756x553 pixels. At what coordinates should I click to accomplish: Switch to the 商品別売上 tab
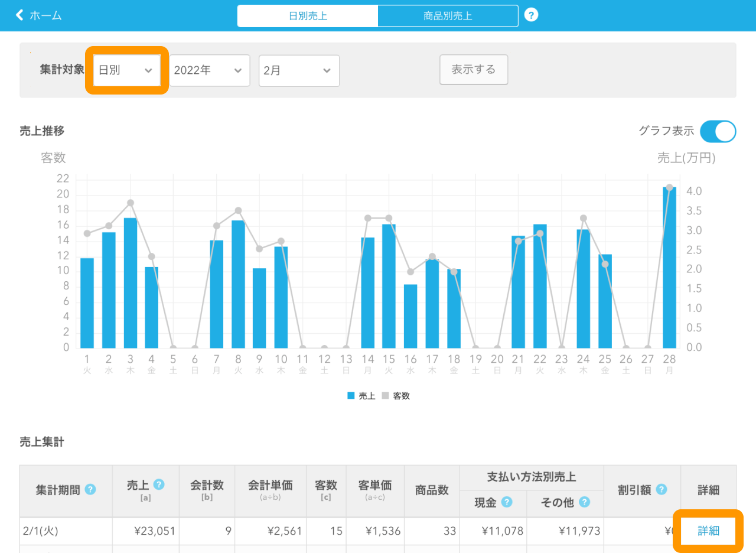448,16
